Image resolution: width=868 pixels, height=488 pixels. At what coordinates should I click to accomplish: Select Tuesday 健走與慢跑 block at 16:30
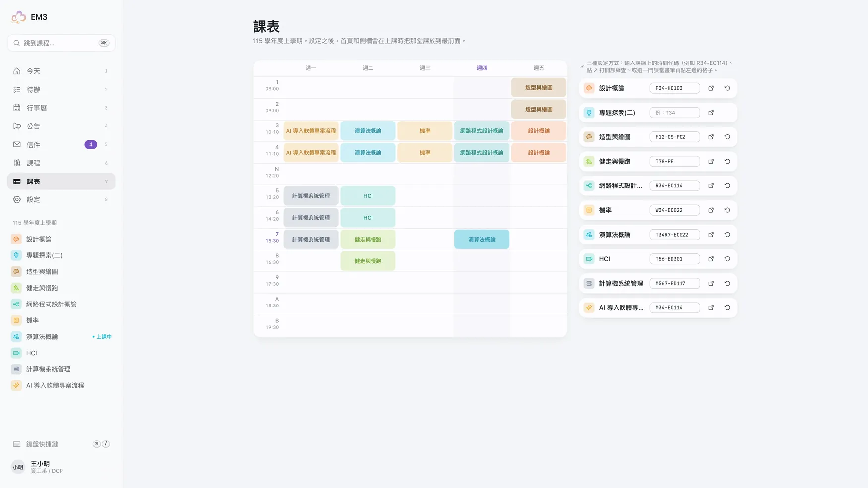click(368, 261)
